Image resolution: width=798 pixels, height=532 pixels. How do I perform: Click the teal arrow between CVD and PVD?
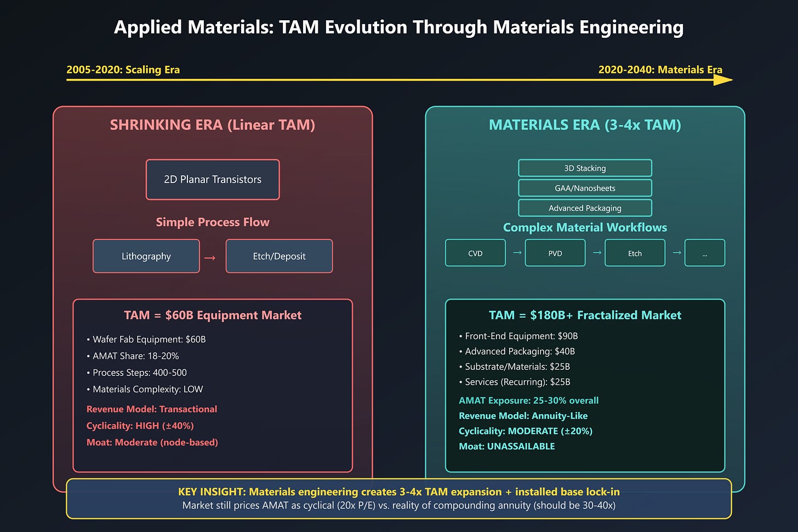(x=517, y=253)
